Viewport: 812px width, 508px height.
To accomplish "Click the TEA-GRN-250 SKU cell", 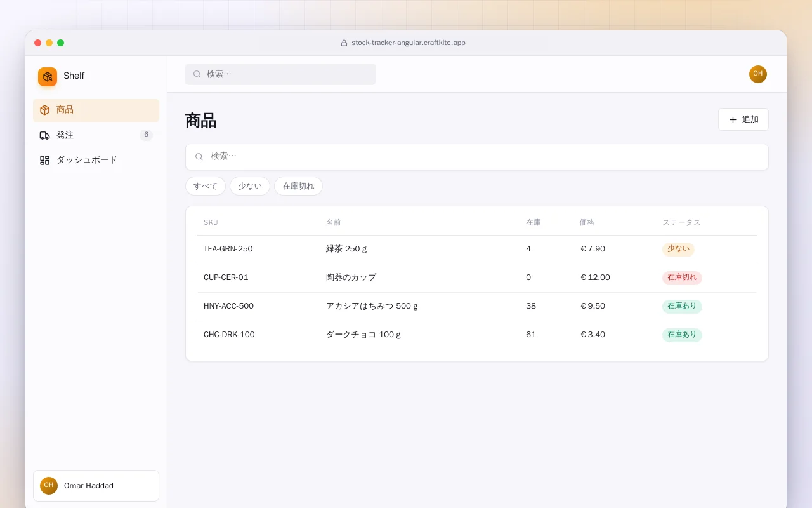I will tap(228, 249).
